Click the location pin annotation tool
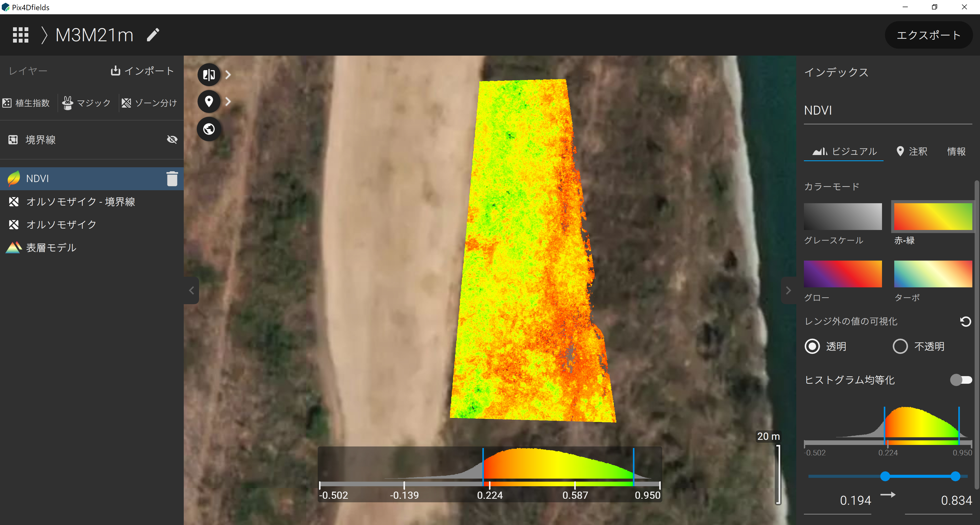 click(209, 101)
